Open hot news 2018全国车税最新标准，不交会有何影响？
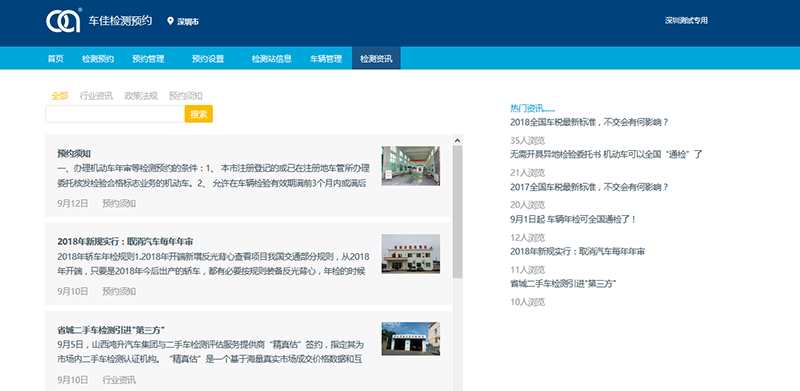800x391 pixels. (589, 123)
